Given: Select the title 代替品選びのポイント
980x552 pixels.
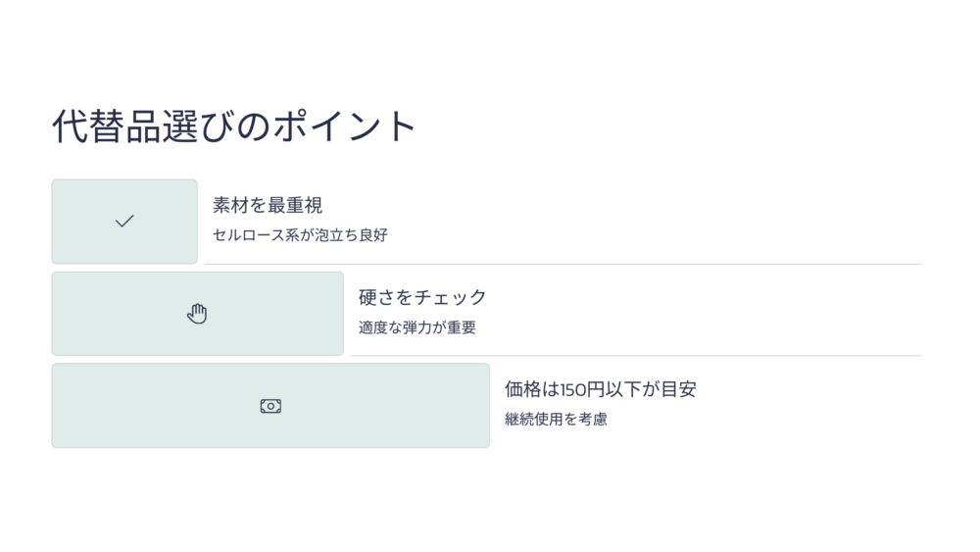Looking at the screenshot, I should point(234,126).
